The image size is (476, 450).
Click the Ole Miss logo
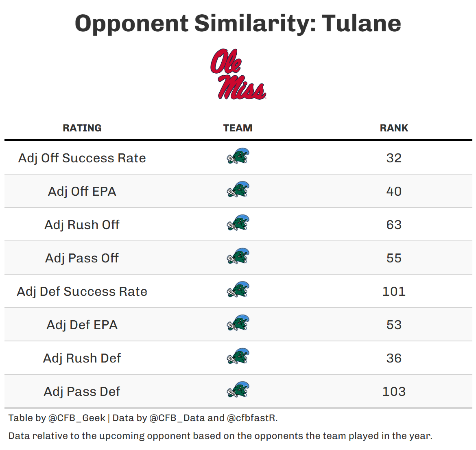238,74
